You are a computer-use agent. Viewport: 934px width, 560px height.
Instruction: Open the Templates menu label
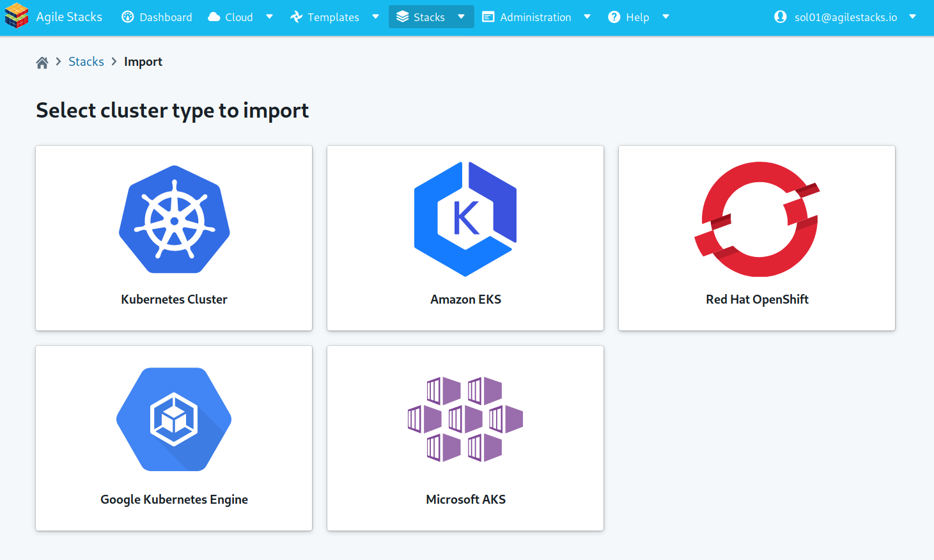[x=333, y=17]
